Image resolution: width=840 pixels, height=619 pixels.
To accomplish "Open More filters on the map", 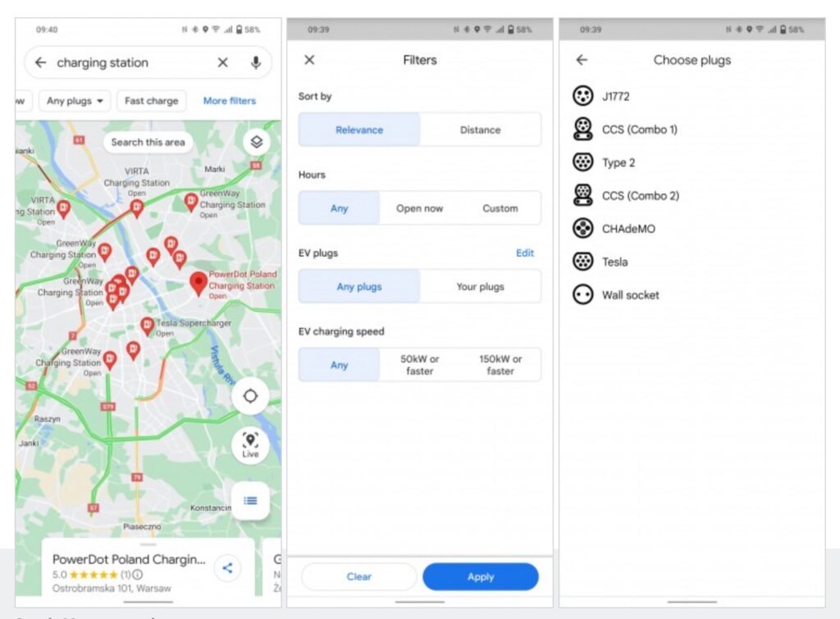I will pos(229,101).
